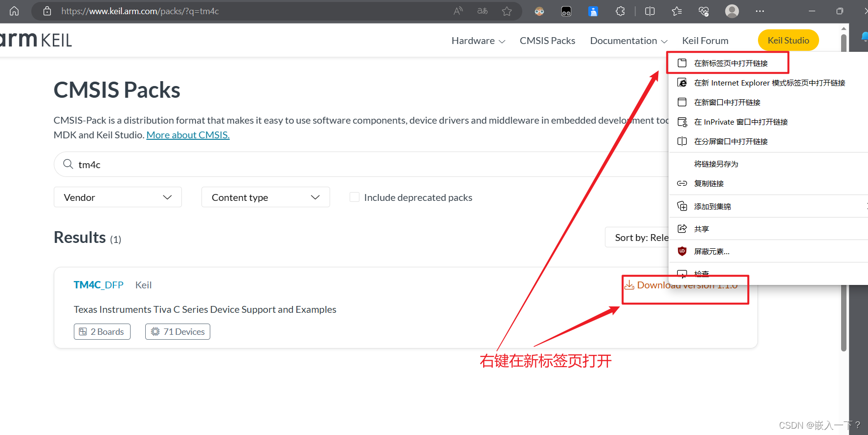Image resolution: width=868 pixels, height=435 pixels.
Task: Click the Keil vendor label
Action: [x=143, y=285]
